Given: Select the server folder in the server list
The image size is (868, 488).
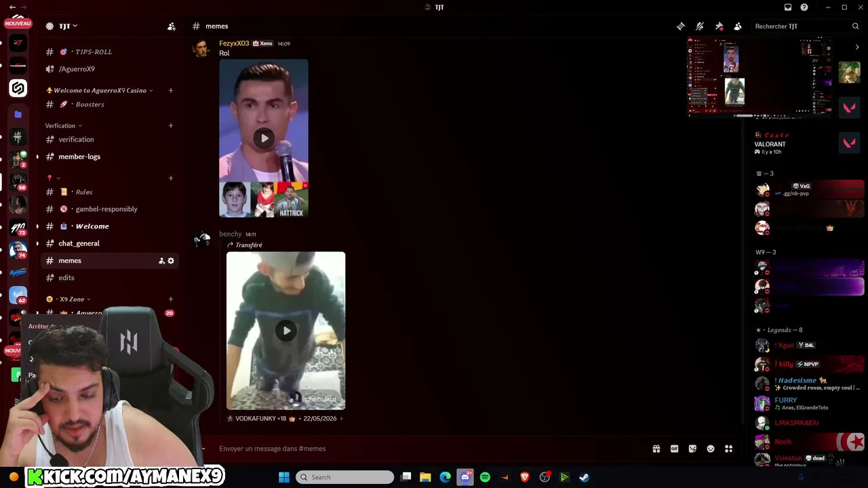Looking at the screenshot, I should click(x=18, y=115).
